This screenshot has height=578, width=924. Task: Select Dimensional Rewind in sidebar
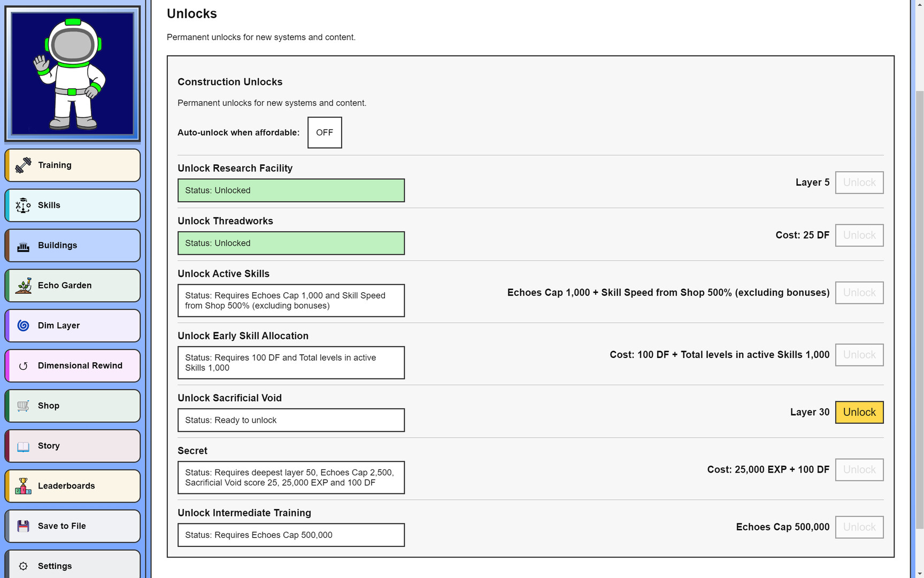pyautogui.click(x=73, y=366)
